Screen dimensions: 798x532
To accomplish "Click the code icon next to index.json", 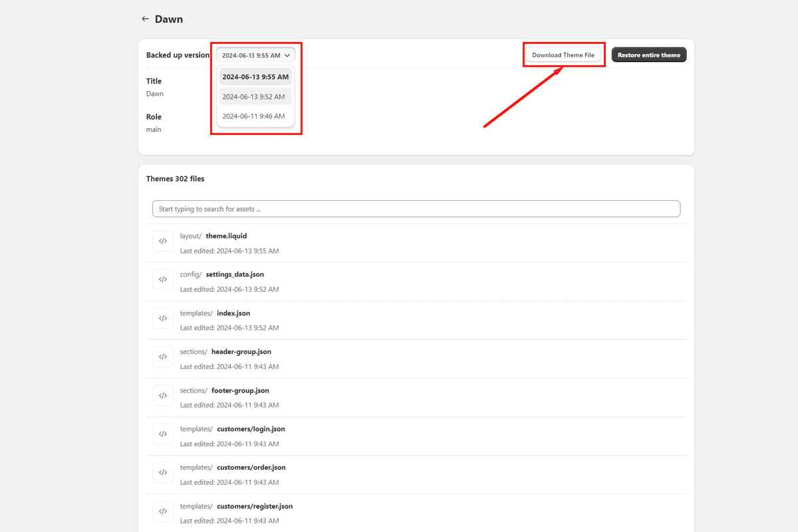I will 162,318.
